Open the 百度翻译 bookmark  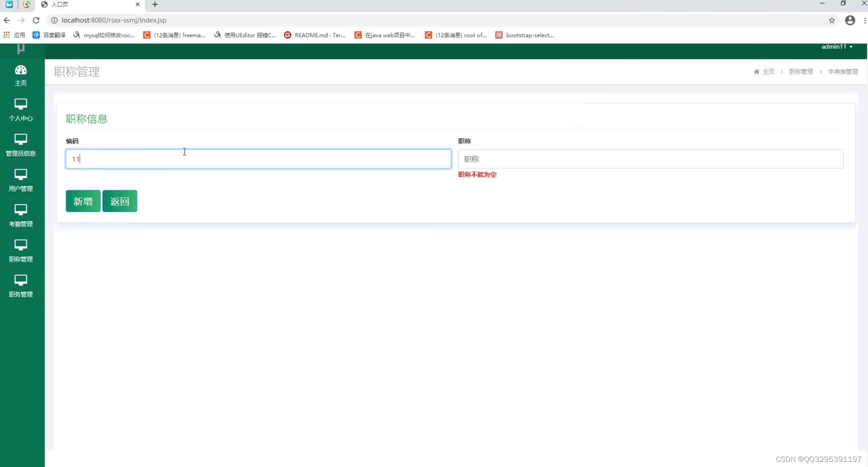pos(49,35)
